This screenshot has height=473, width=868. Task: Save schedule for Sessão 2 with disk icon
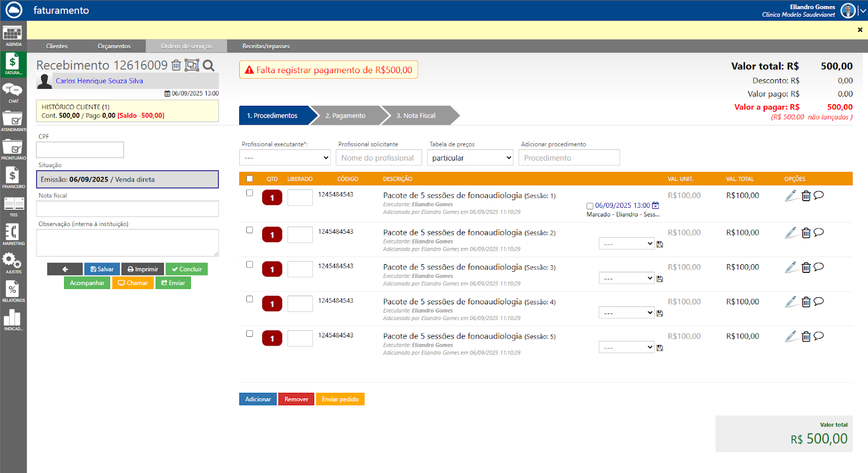(660, 245)
